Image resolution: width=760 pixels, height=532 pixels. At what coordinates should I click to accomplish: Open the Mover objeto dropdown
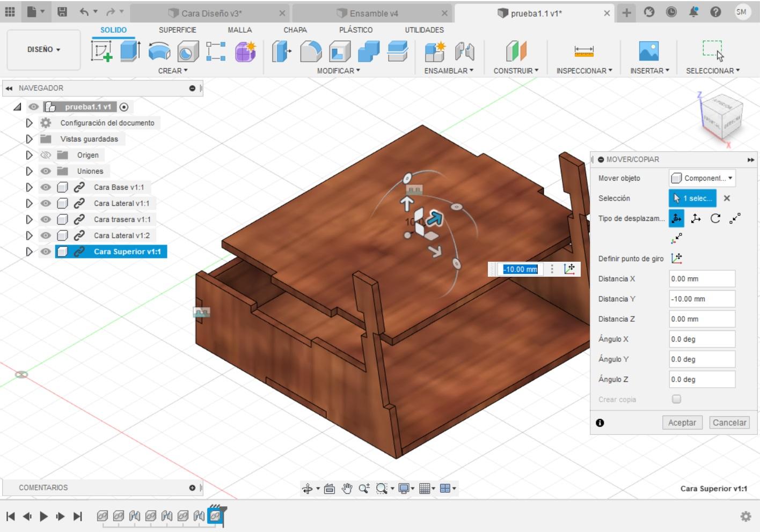(x=701, y=178)
